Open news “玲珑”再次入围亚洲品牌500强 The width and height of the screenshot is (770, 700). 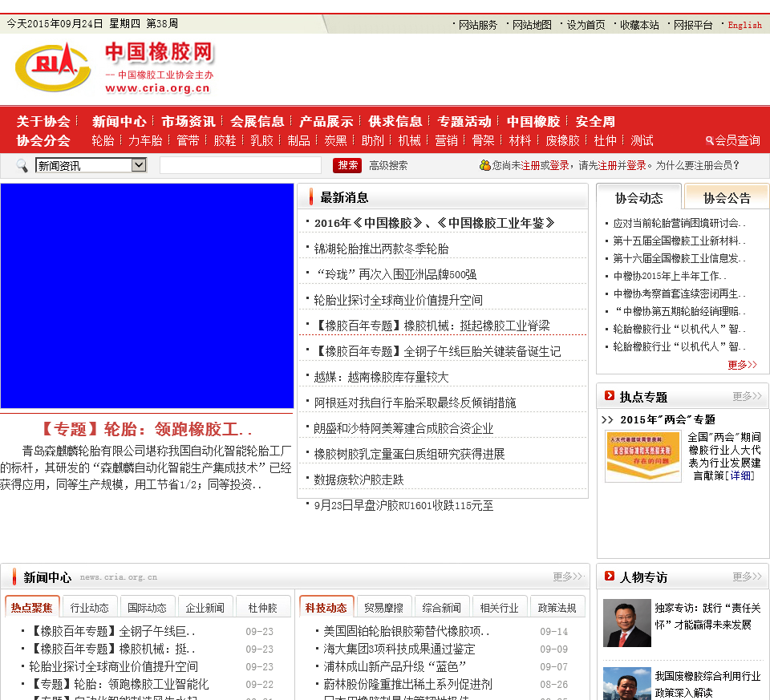point(395,274)
